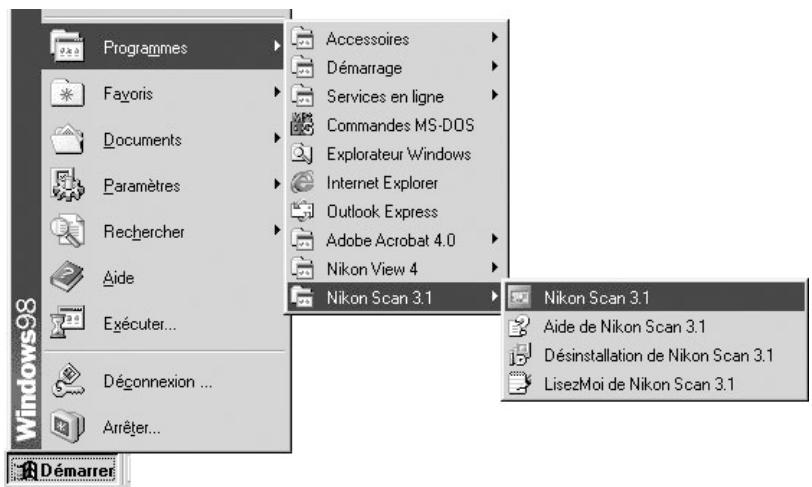Expand Favoris via its arrow

point(277,92)
